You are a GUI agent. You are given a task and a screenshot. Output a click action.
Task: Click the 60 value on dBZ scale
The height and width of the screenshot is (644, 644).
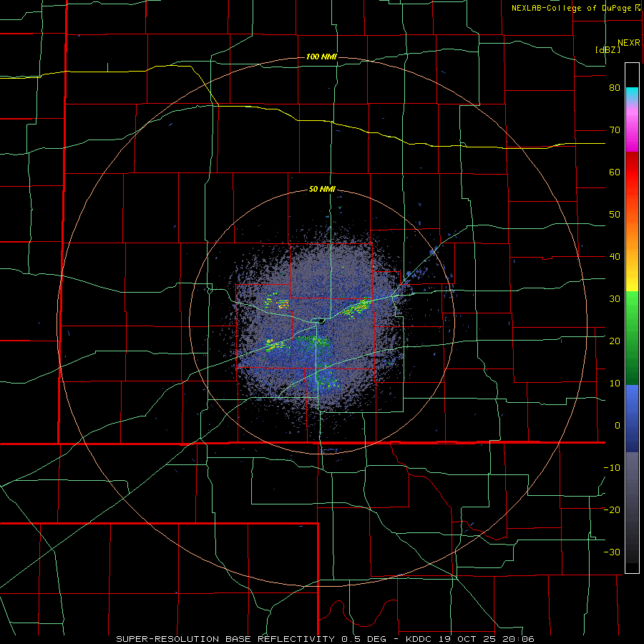coord(615,172)
